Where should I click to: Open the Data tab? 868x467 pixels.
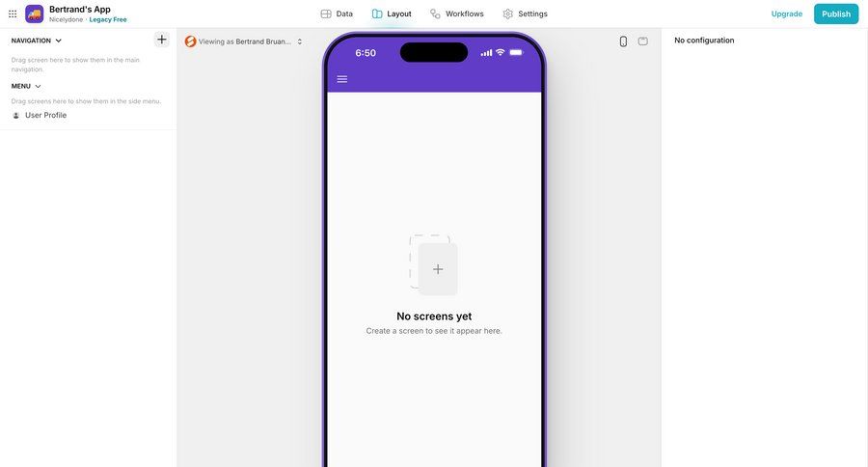pyautogui.click(x=337, y=14)
